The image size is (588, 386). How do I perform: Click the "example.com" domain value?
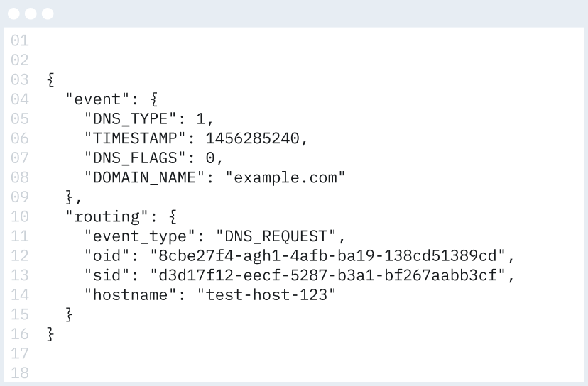pyautogui.click(x=285, y=177)
